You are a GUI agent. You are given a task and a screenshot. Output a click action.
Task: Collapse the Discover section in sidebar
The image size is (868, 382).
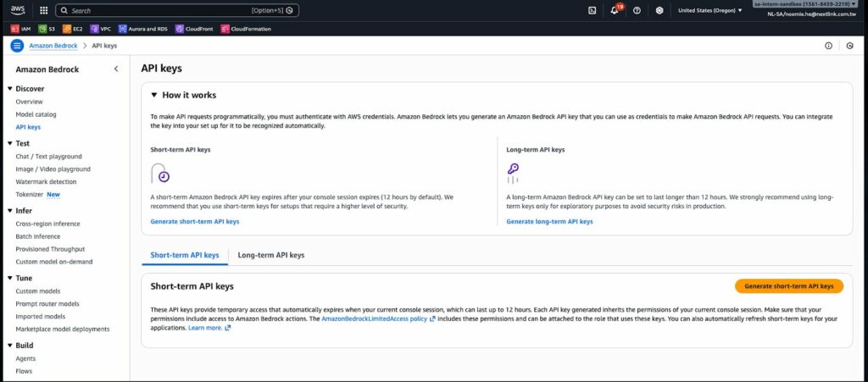point(10,88)
